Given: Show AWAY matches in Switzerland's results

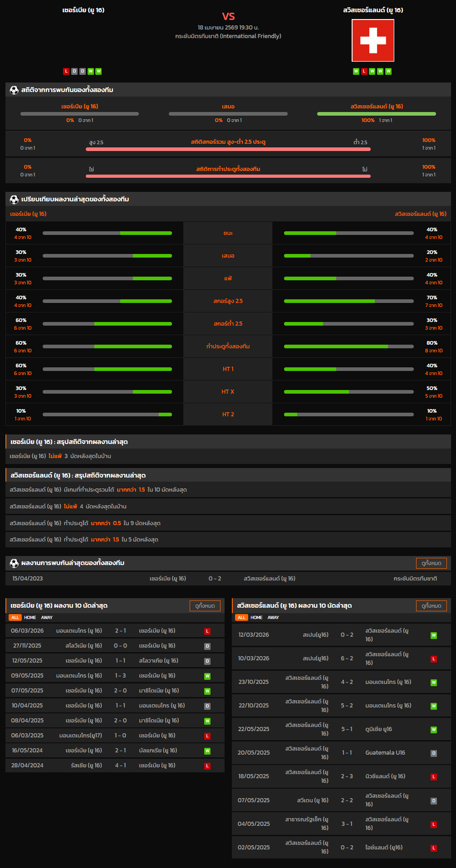Looking at the screenshot, I should pos(273,617).
